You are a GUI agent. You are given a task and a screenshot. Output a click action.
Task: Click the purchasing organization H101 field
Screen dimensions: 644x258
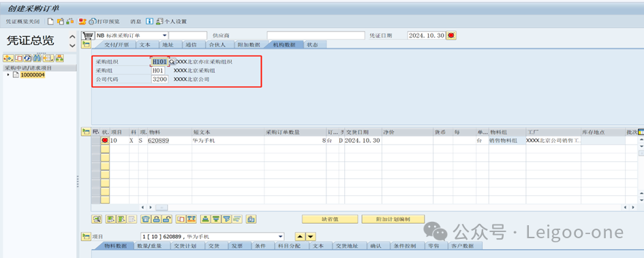point(159,61)
